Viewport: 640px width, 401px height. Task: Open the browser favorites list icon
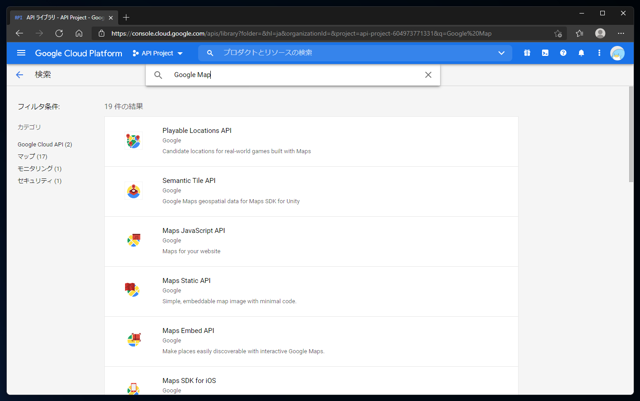click(x=579, y=33)
